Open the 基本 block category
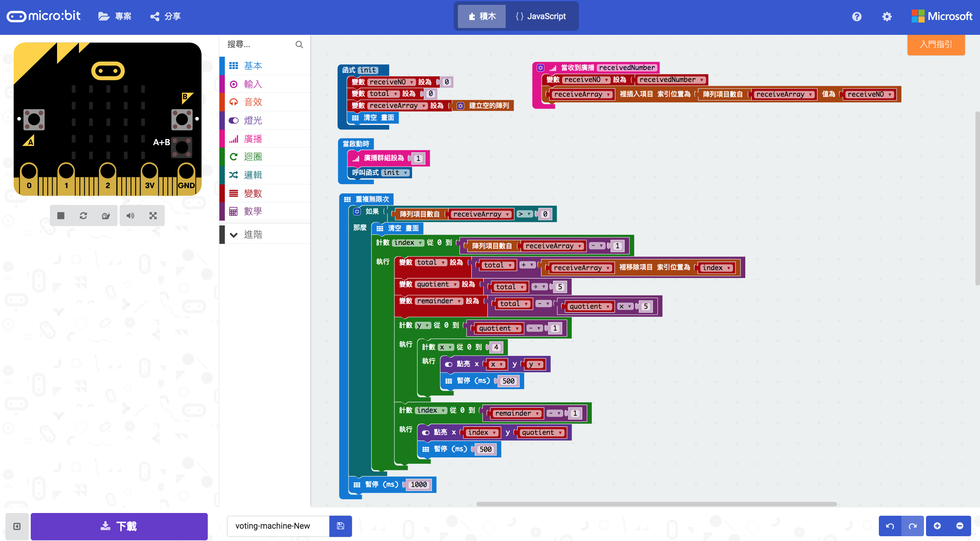 (265, 66)
